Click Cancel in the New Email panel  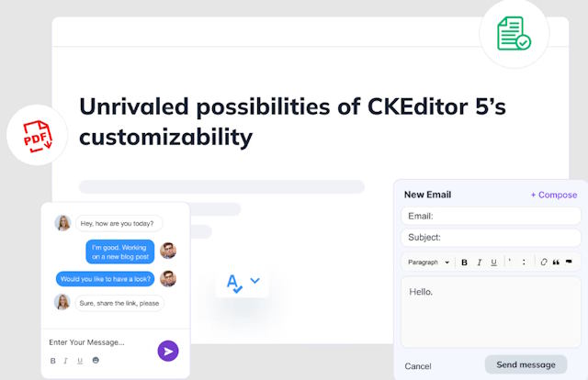[x=418, y=365]
